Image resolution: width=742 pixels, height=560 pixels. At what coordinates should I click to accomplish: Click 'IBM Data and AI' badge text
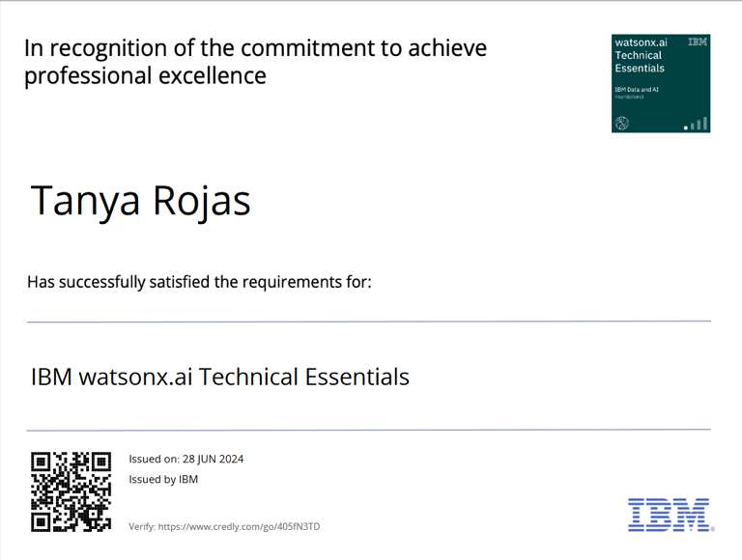pos(637,90)
